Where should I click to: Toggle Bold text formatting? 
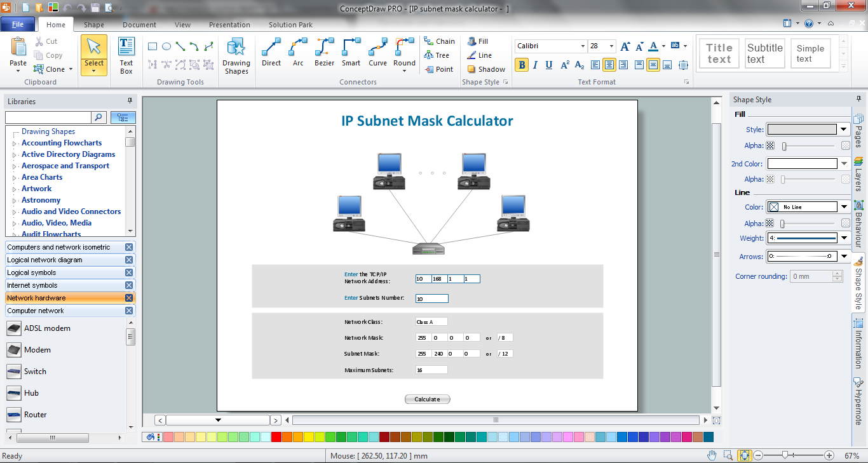522,65
